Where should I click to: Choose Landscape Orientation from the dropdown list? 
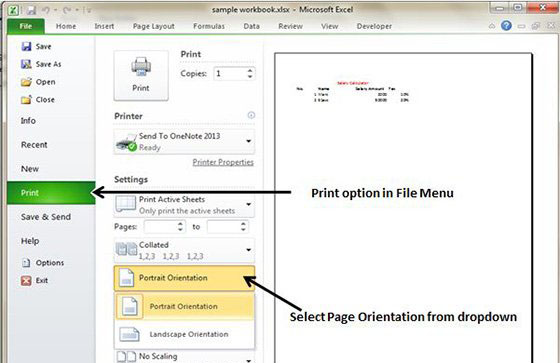coord(185,334)
